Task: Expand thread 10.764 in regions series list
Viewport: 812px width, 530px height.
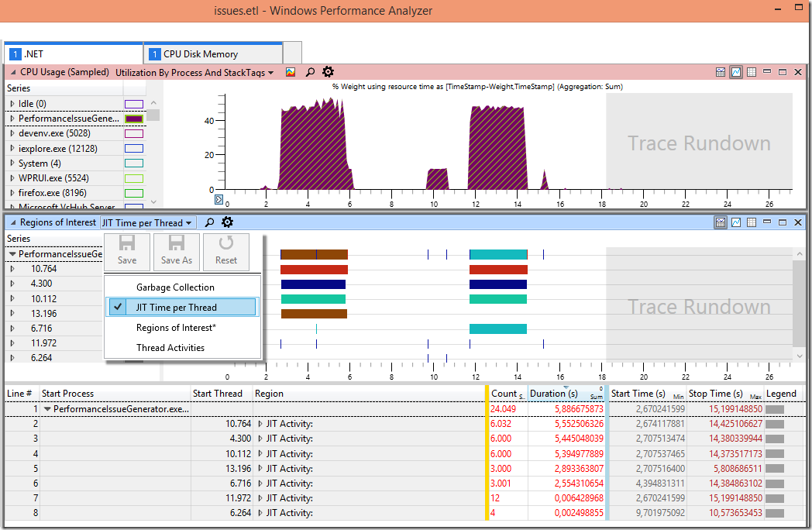Action: click(12, 268)
